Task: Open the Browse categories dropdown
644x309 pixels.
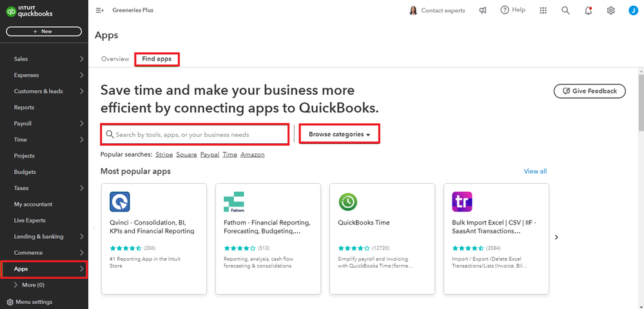Action: [x=339, y=134]
